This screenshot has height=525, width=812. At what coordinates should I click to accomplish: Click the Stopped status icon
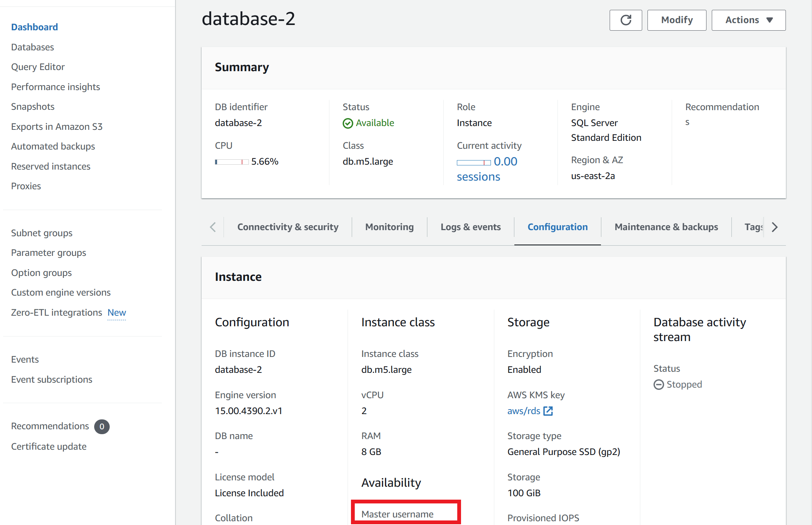(658, 385)
